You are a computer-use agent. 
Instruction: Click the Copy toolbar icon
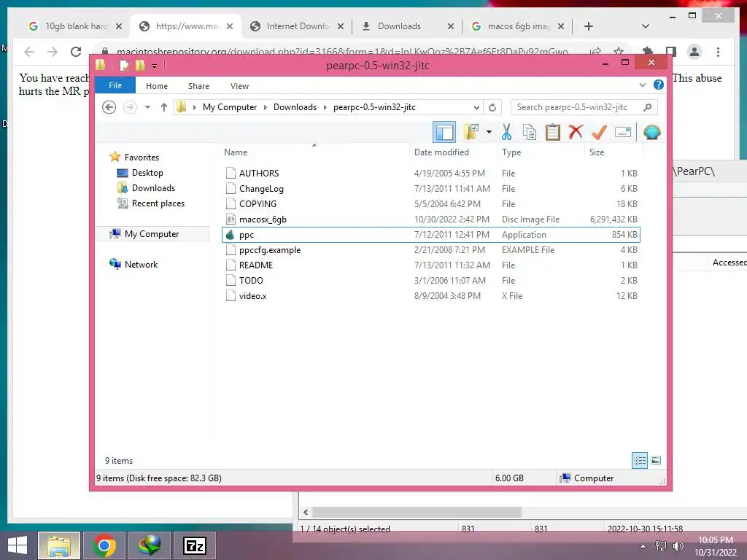[x=530, y=132]
